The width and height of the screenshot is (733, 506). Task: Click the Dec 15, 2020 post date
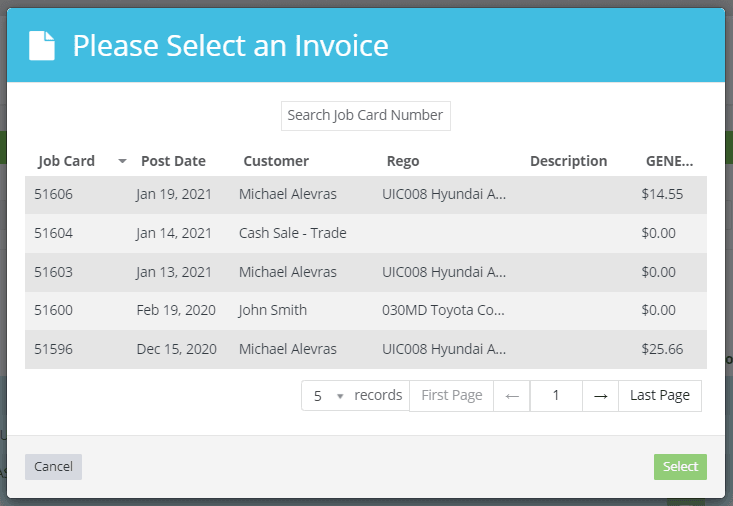click(x=177, y=349)
